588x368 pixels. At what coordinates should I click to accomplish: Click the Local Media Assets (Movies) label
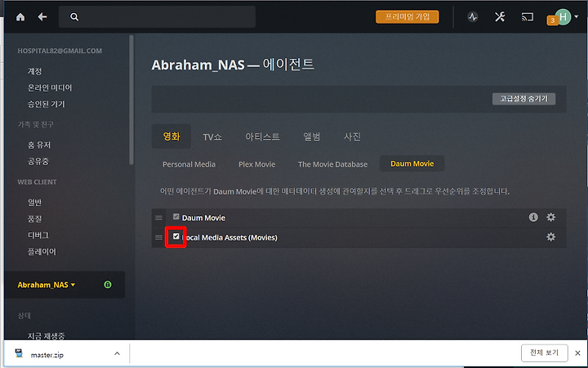click(229, 238)
